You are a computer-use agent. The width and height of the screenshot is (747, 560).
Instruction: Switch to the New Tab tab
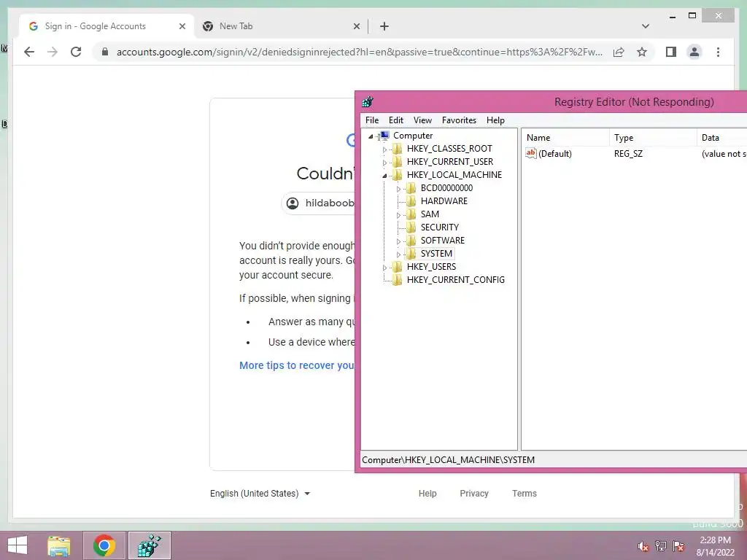pyautogui.click(x=281, y=26)
